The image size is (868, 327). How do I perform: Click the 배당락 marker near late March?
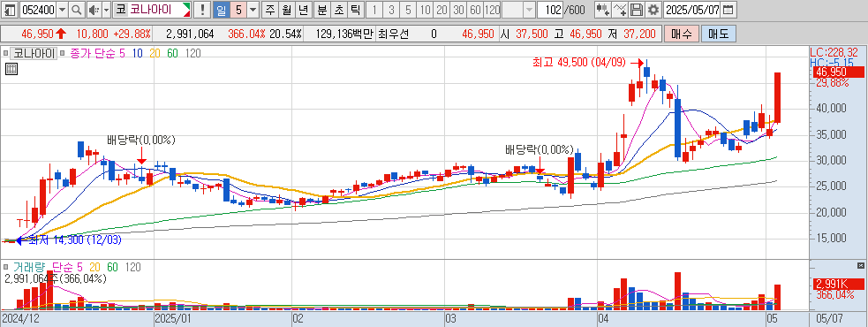540,149
